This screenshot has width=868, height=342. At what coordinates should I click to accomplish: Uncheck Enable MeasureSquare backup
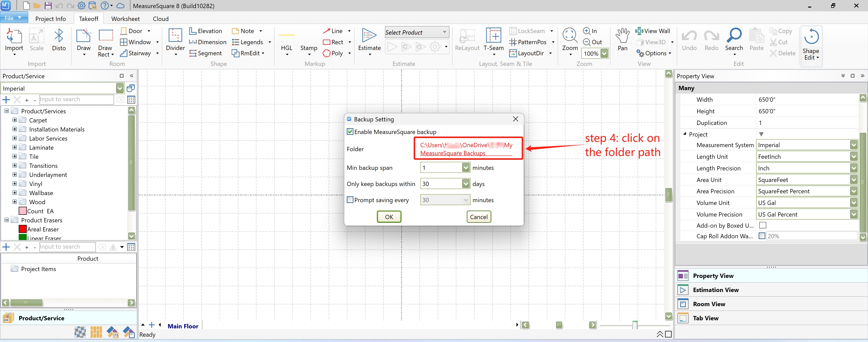pyautogui.click(x=350, y=132)
